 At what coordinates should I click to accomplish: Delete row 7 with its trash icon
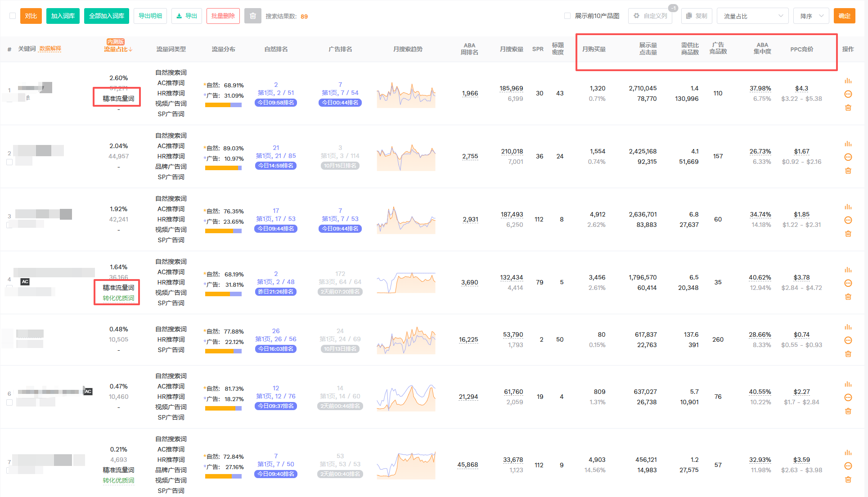coord(848,479)
